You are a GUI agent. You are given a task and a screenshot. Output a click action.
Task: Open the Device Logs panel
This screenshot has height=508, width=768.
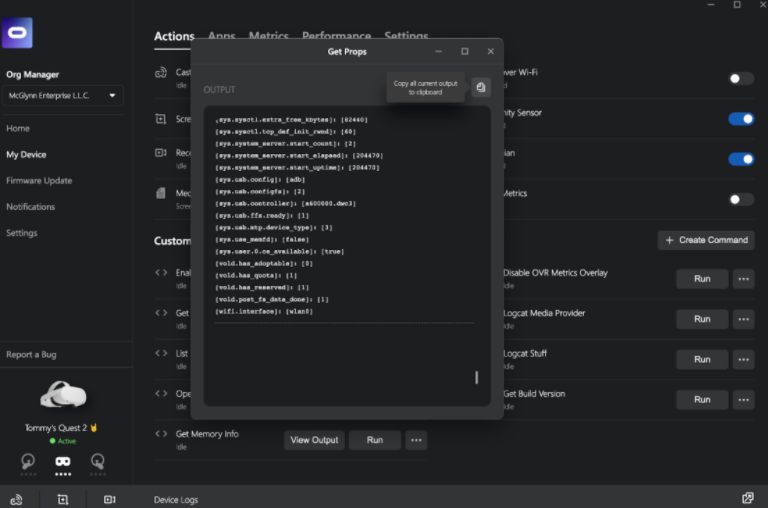coord(176,499)
